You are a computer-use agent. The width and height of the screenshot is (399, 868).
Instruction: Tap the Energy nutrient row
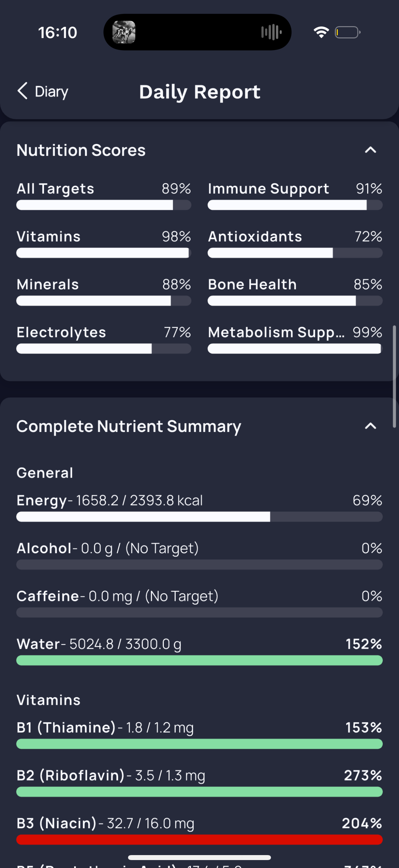[199, 507]
